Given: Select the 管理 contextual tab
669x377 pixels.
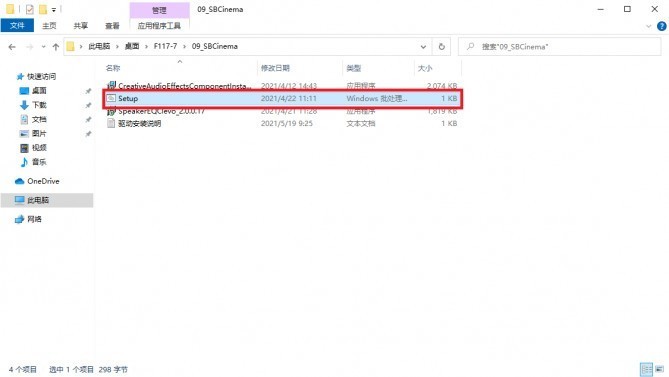Looking at the screenshot, I should [x=159, y=10].
